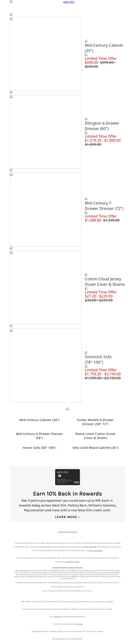This screenshot has height=644, width=135.
Task: Click Haven Sofa (60"-108") link
Action: pyautogui.click(x=39, y=448)
